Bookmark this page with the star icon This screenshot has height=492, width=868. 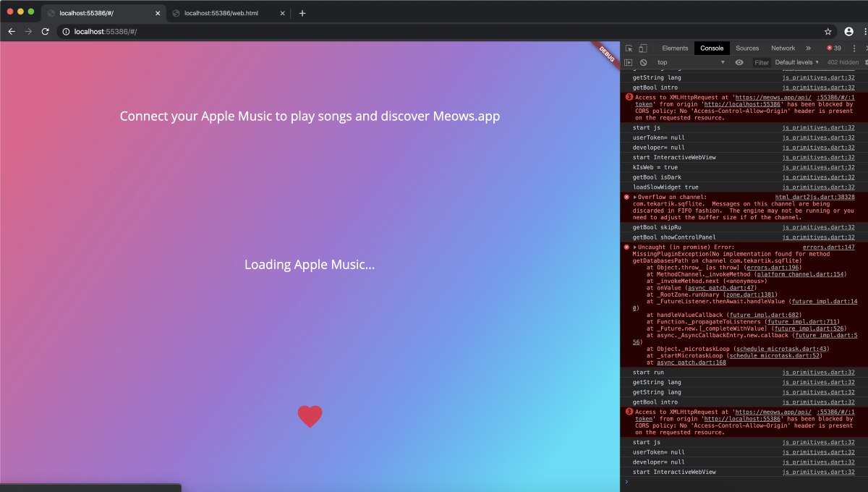tap(827, 32)
